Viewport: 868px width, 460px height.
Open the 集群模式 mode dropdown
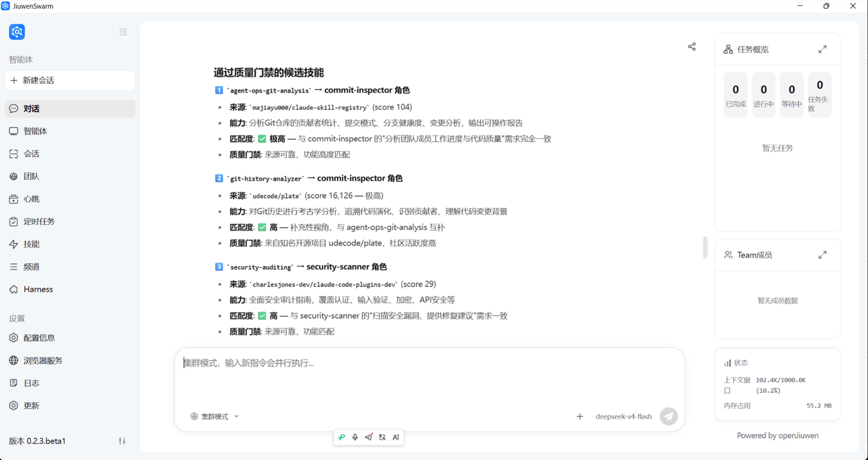(215, 417)
